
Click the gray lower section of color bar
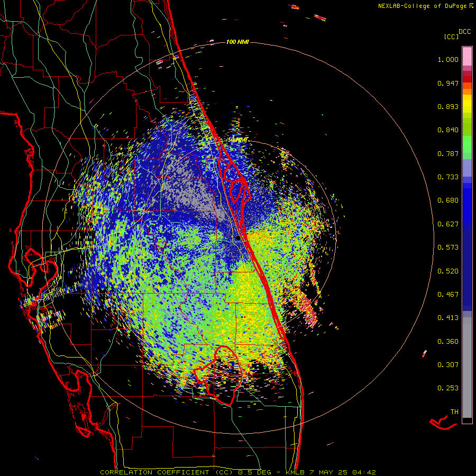(467, 368)
